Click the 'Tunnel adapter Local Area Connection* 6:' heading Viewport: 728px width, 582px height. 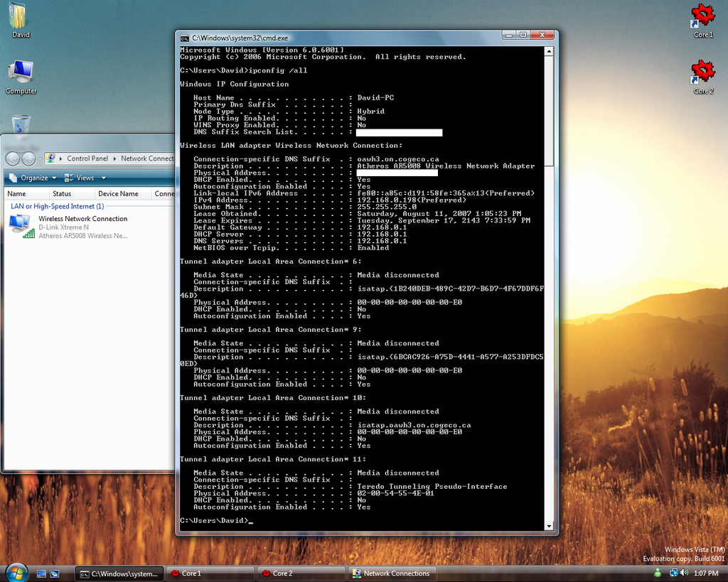(271, 262)
